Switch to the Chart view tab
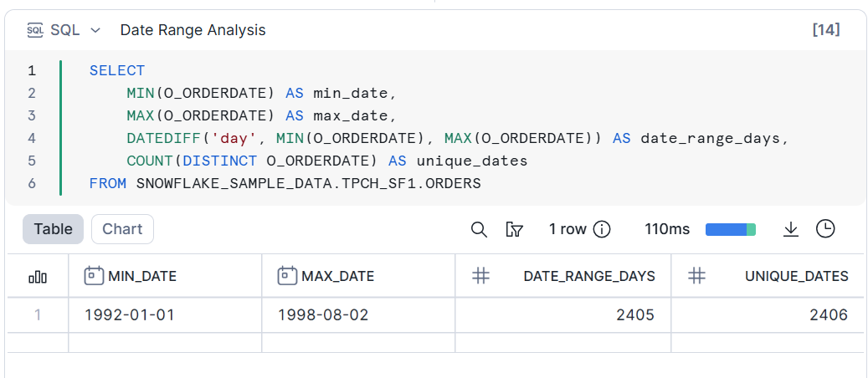The width and height of the screenshot is (868, 378). click(122, 229)
